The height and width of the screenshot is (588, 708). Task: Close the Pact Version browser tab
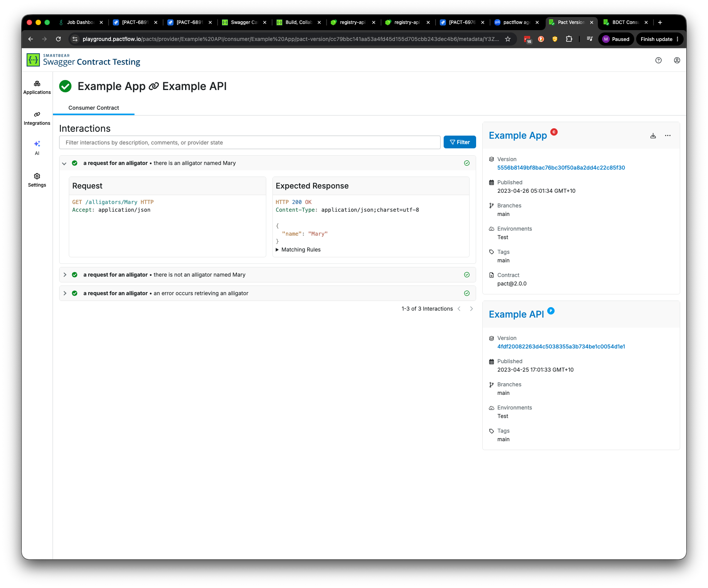[592, 22]
